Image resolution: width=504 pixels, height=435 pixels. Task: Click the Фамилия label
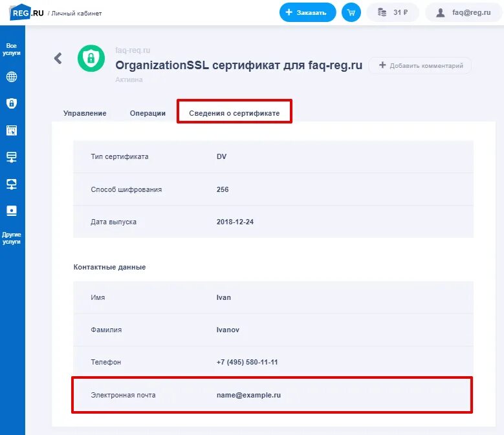click(x=106, y=330)
